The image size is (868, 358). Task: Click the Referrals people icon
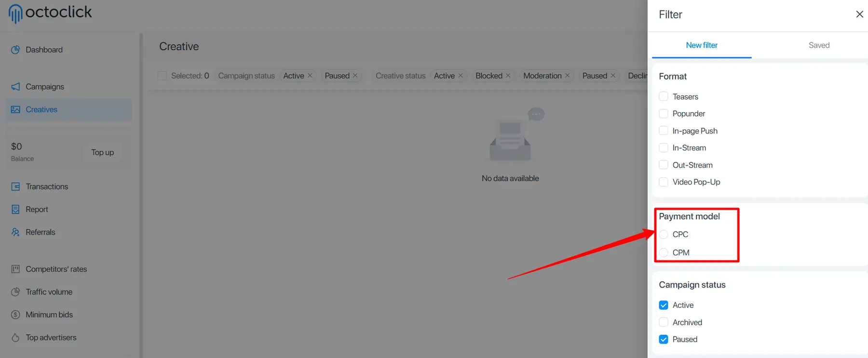[x=15, y=232]
